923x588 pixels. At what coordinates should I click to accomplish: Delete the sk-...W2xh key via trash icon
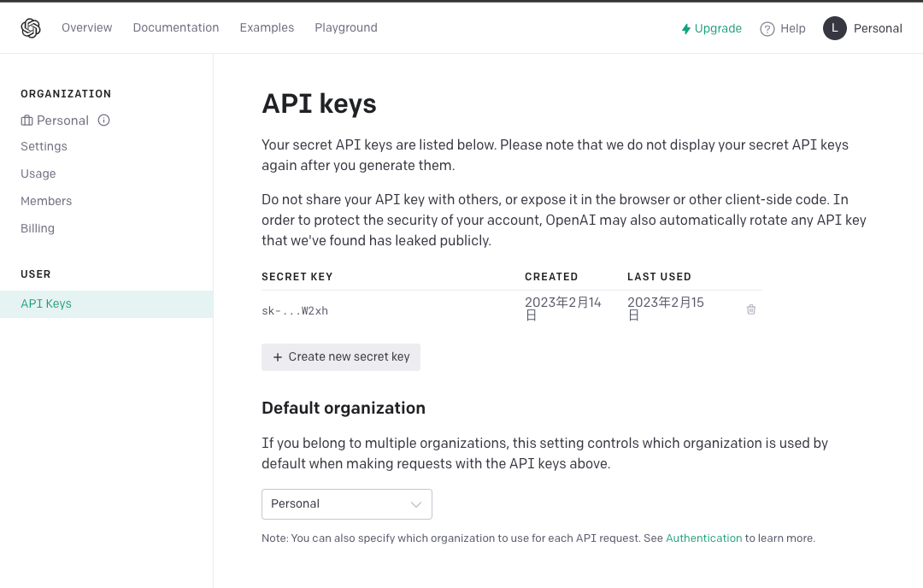[x=751, y=309]
